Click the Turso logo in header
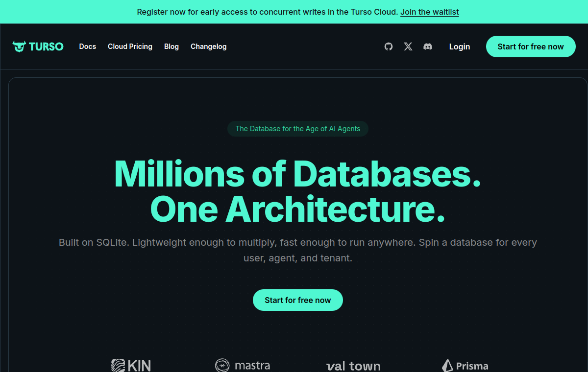This screenshot has height=372, width=588. pos(38,46)
